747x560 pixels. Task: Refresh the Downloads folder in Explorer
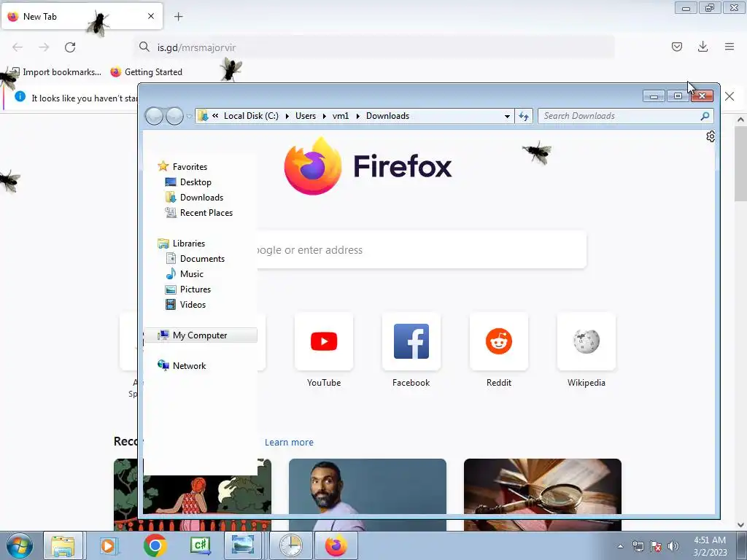click(524, 116)
